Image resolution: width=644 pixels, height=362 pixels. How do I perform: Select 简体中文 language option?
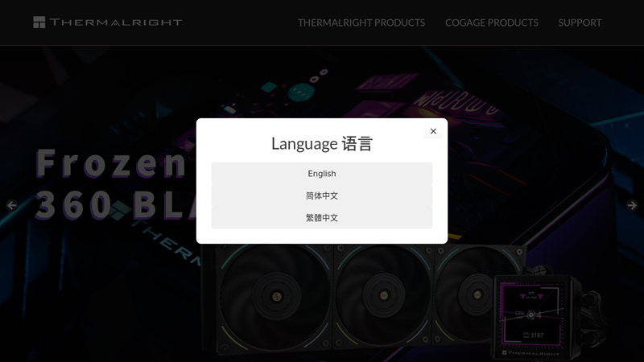tap(321, 195)
